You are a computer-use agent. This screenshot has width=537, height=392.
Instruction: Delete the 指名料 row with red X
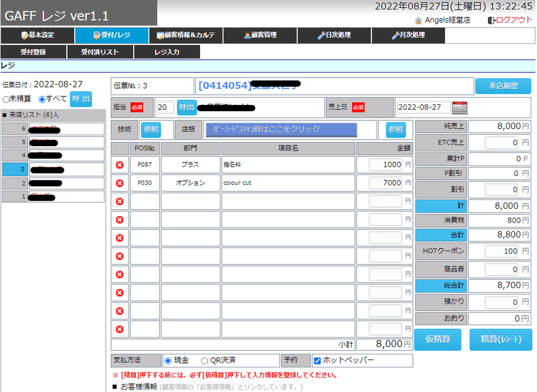(x=119, y=165)
